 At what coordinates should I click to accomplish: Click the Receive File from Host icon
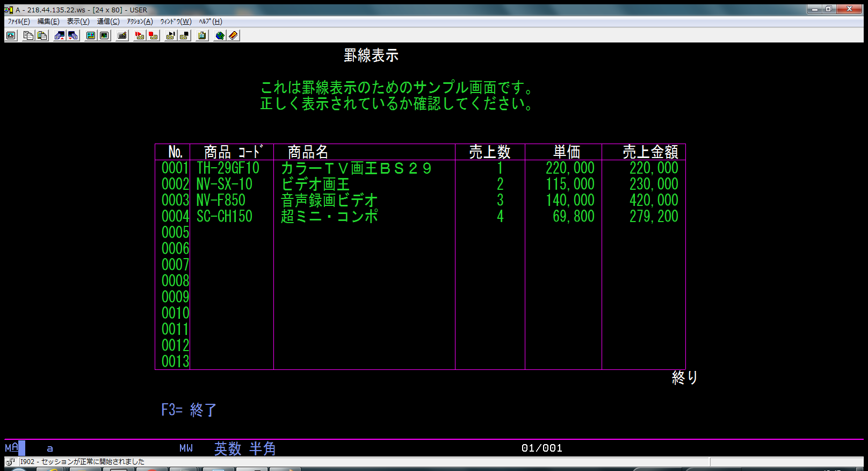[73, 35]
